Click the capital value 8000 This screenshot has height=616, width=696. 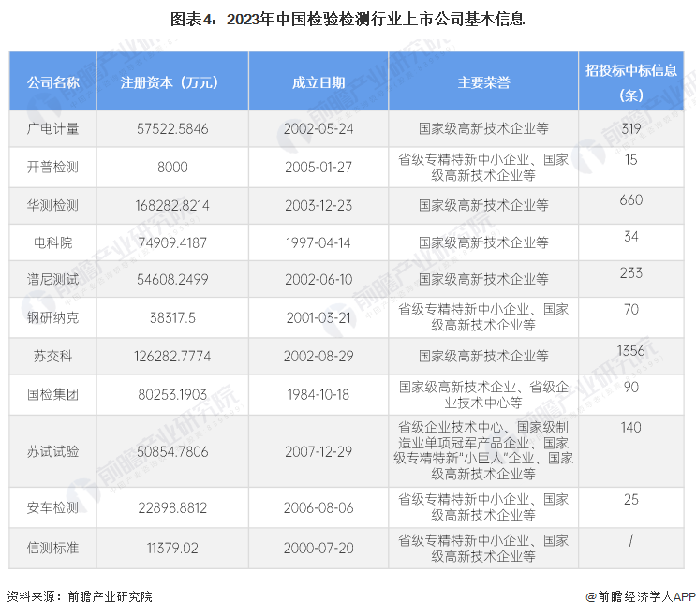pos(172,167)
